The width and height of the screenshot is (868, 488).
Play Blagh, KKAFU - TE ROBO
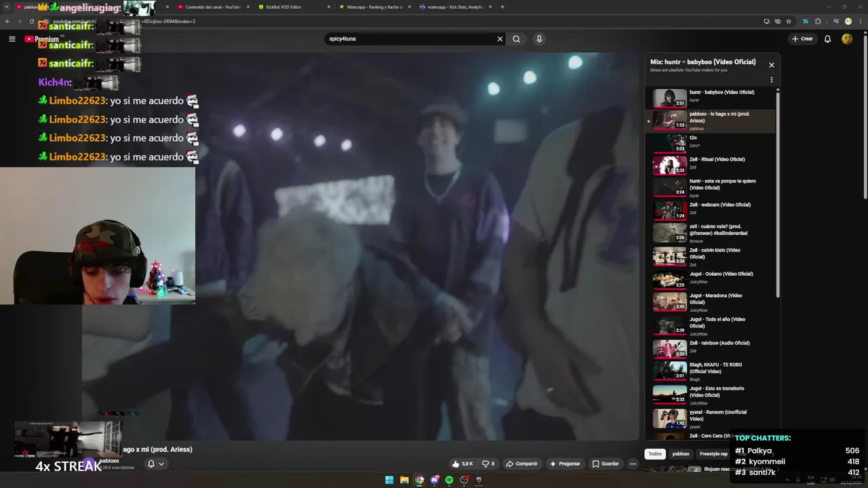[x=711, y=371]
